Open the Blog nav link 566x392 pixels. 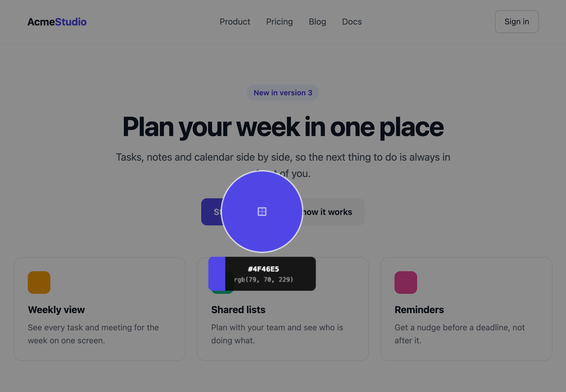[317, 22]
